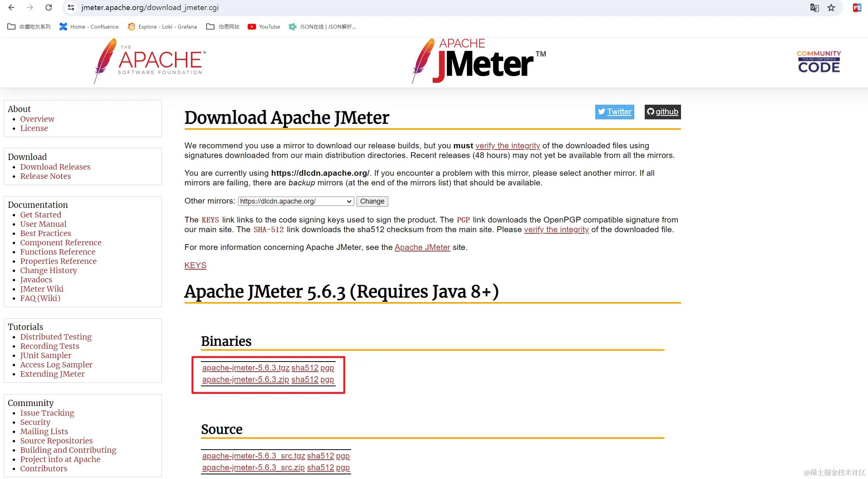
Task: Expand the Other mirrors dropdown
Action: pyautogui.click(x=296, y=201)
